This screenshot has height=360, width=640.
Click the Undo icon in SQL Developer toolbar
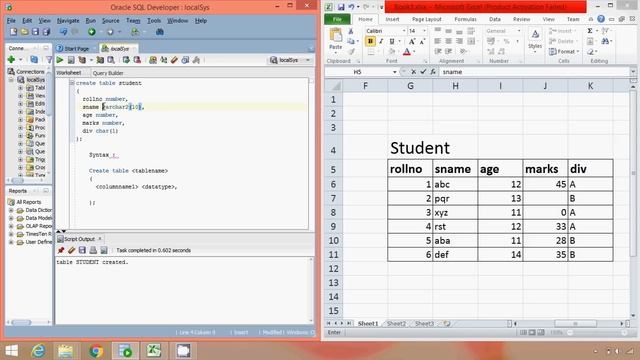[64, 32]
